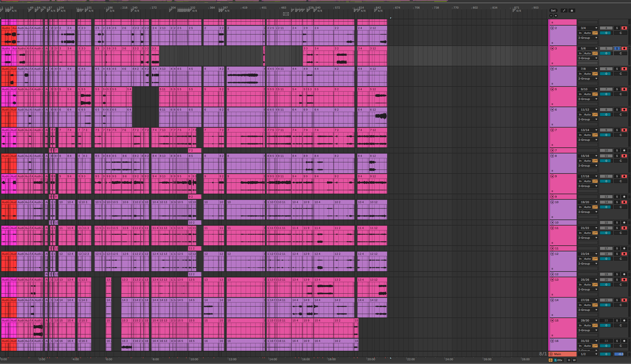
Task: Toggle the H button at the bottom
Action: (568, 360)
